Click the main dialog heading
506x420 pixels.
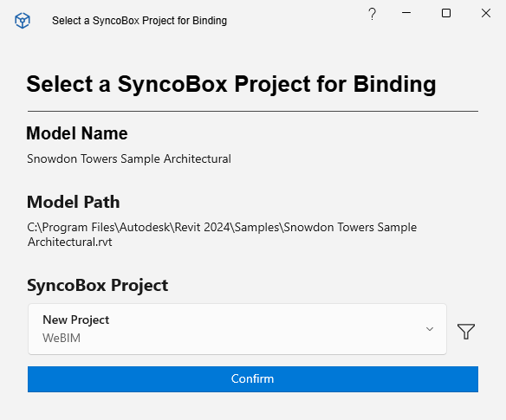[x=231, y=84]
